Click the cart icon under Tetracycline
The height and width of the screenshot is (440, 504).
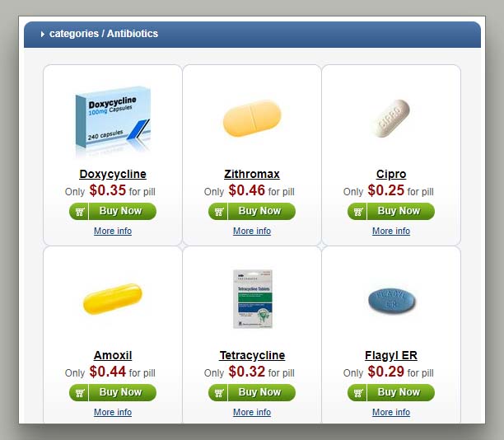pos(218,393)
